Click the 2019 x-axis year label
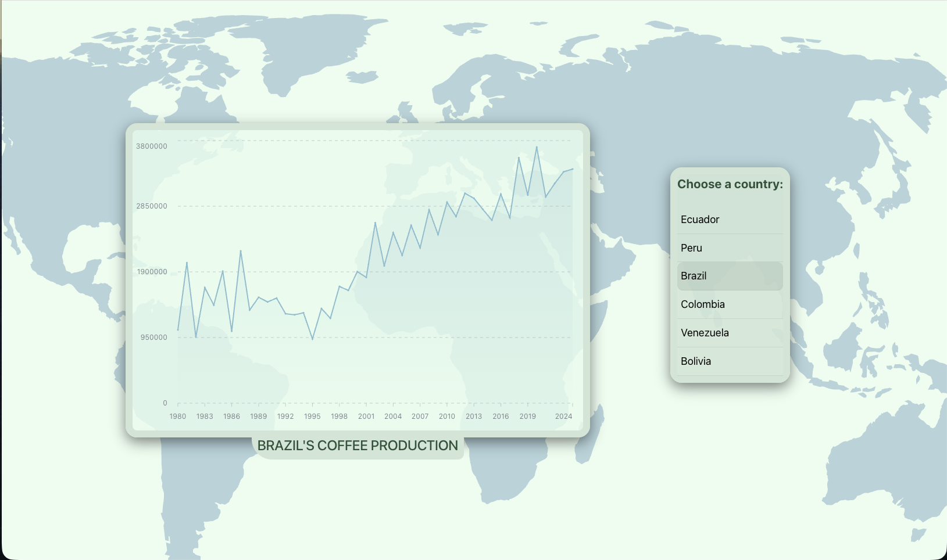947x560 pixels. 528,417
